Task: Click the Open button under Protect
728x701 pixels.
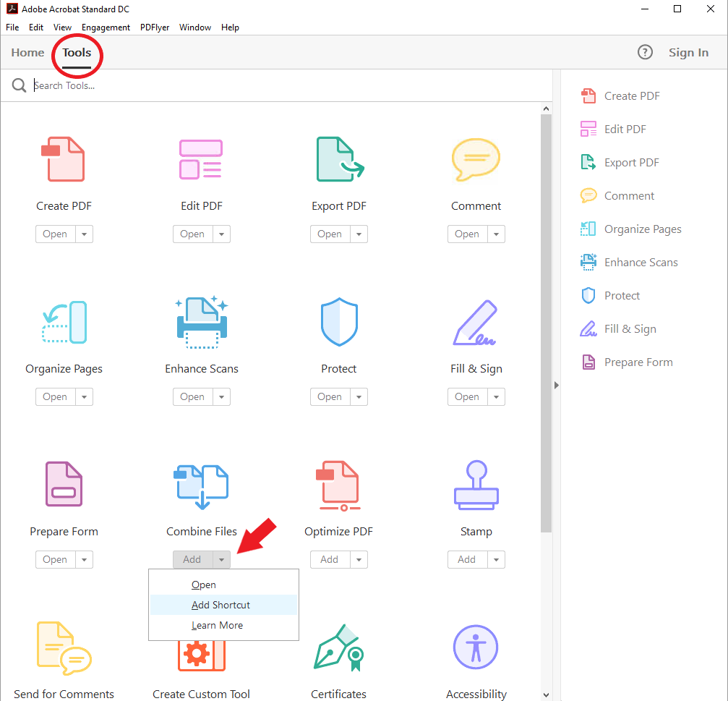Action: (x=330, y=396)
